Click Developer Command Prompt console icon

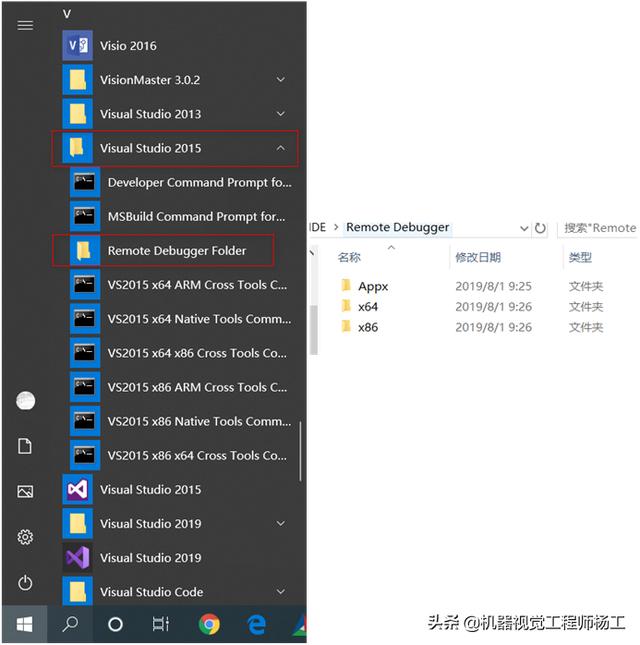[x=85, y=182]
